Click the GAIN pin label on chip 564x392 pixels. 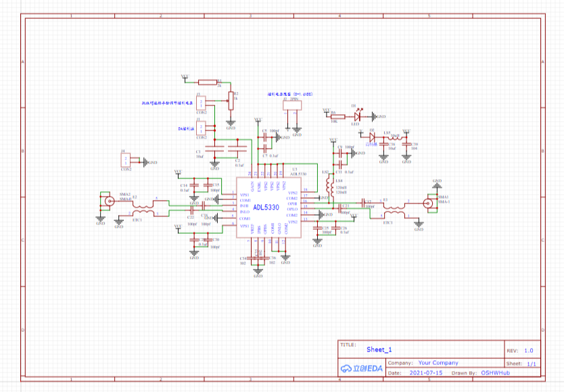click(252, 187)
